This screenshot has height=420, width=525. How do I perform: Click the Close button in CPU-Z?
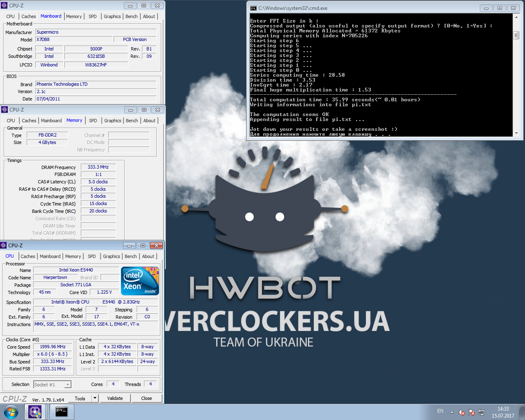146,398
